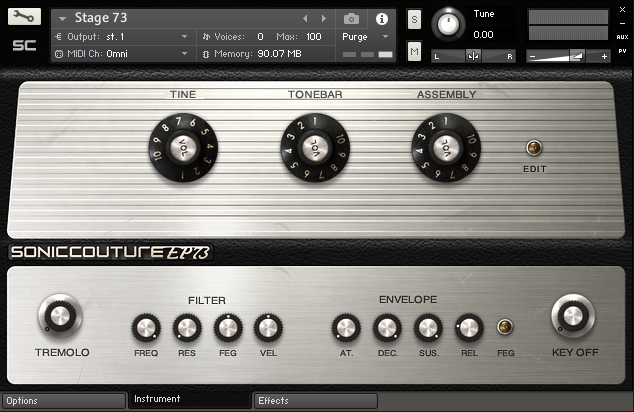Click the pan L-R slider
Screen dimensions: 634x412
point(473,56)
